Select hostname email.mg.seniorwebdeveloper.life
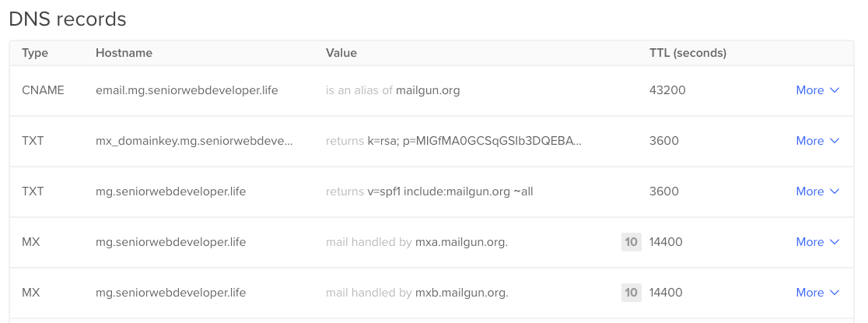The height and width of the screenshot is (323, 868). 187,90
